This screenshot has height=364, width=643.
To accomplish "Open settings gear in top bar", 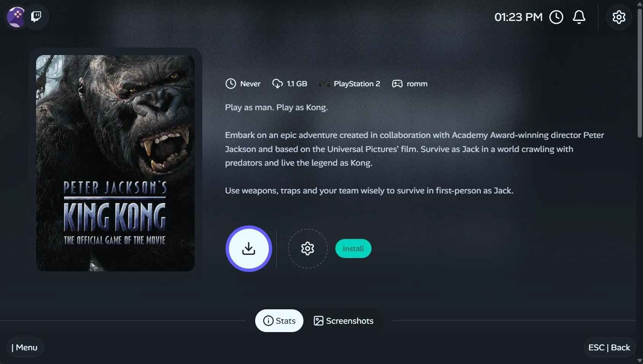I will (619, 17).
